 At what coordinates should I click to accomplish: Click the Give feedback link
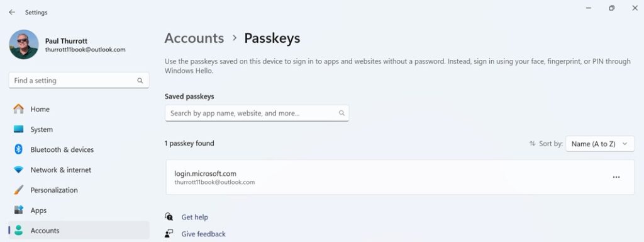click(203, 234)
